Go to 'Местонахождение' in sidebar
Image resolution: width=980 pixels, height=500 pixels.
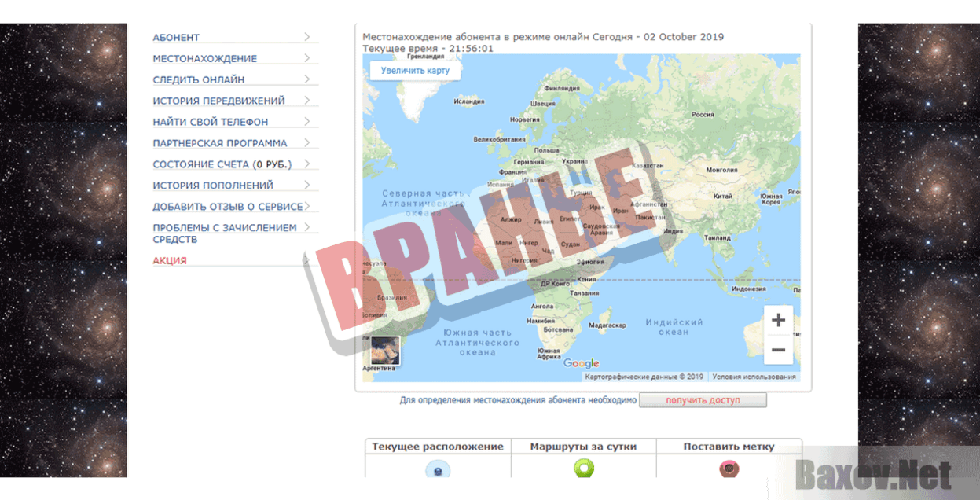[x=204, y=59]
